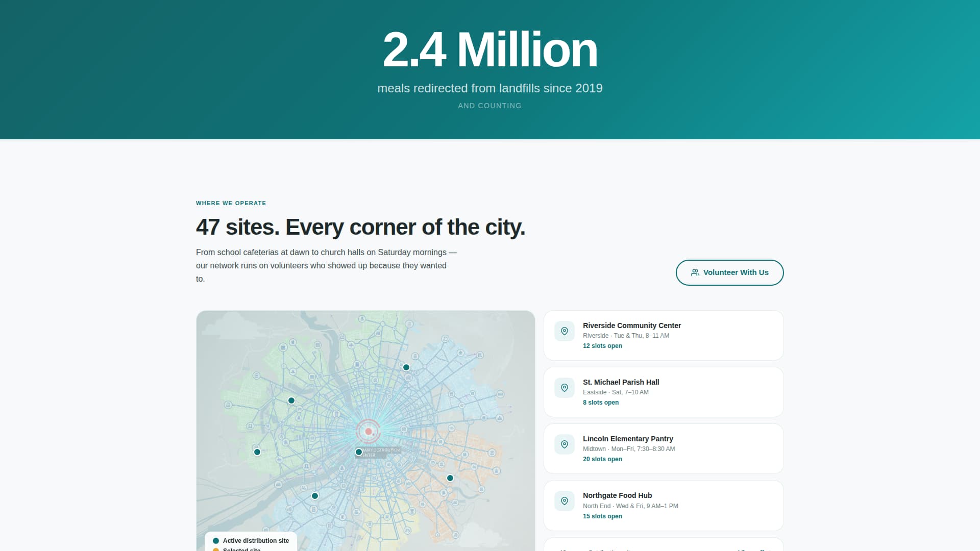The image size is (980, 551).
Task: Open the 20 slots open link for Lincoln Elementary
Action: (x=602, y=459)
